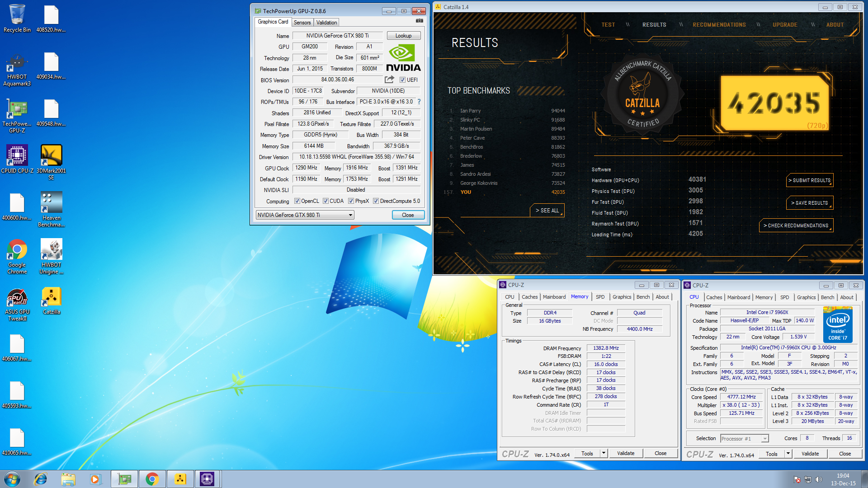This screenshot has height=488, width=868.
Task: Click SEE ALL benchmarks button
Action: [547, 211]
